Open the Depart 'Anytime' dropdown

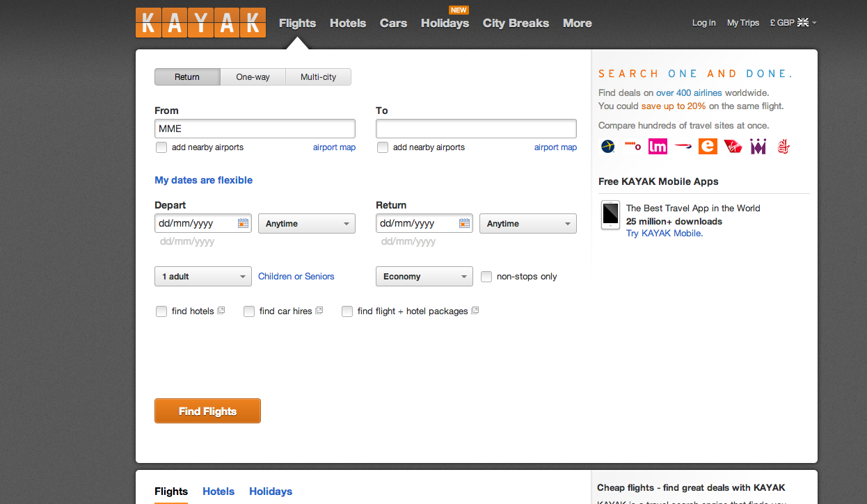(x=306, y=224)
